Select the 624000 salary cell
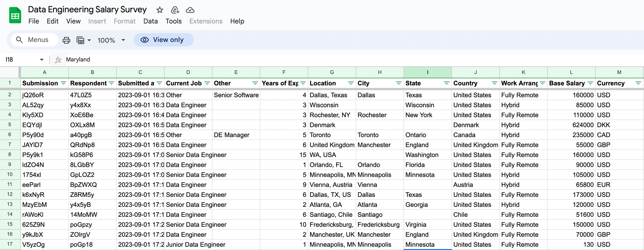The width and height of the screenshot is (644, 250). click(571, 125)
